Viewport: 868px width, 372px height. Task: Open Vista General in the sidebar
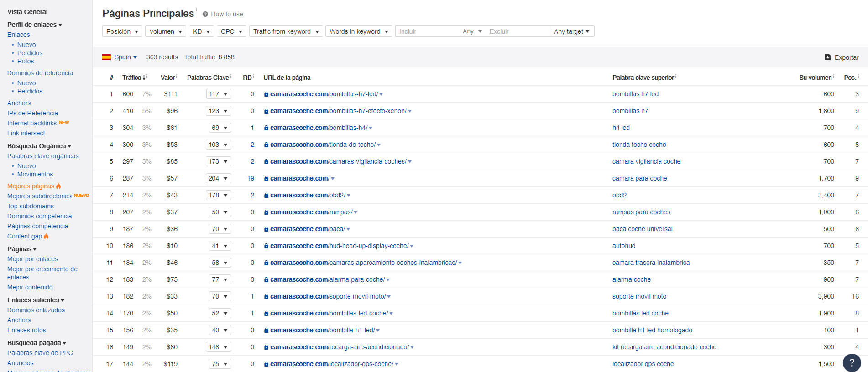[x=27, y=12]
